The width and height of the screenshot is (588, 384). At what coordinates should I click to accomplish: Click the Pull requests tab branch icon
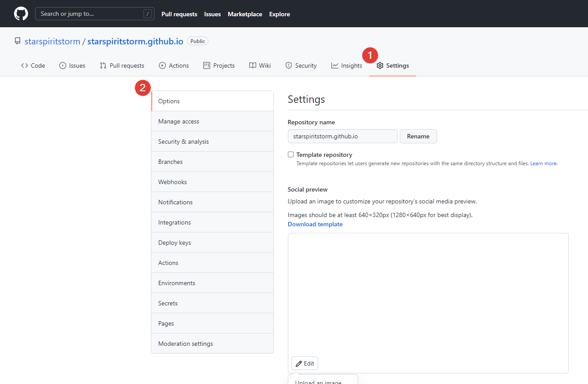[103, 65]
